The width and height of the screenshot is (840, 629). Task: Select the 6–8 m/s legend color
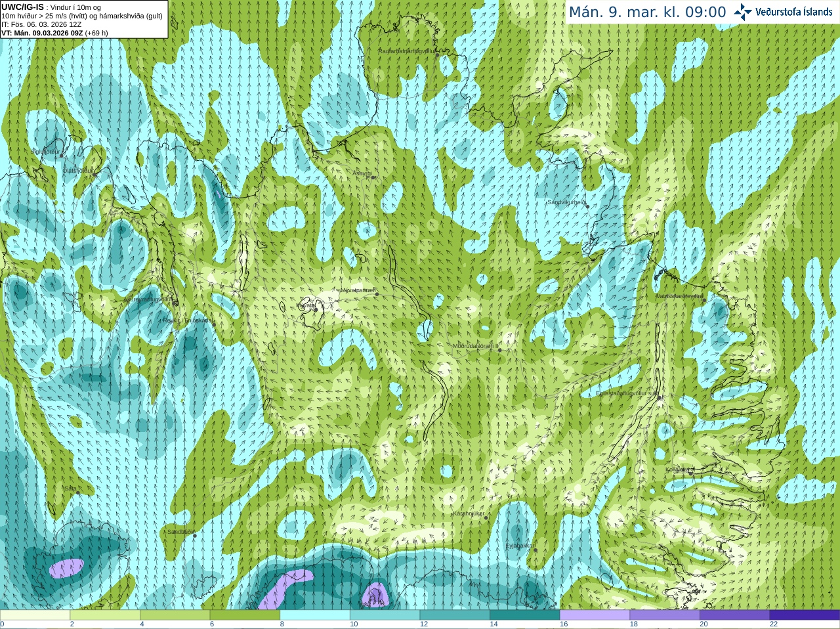coord(245,615)
